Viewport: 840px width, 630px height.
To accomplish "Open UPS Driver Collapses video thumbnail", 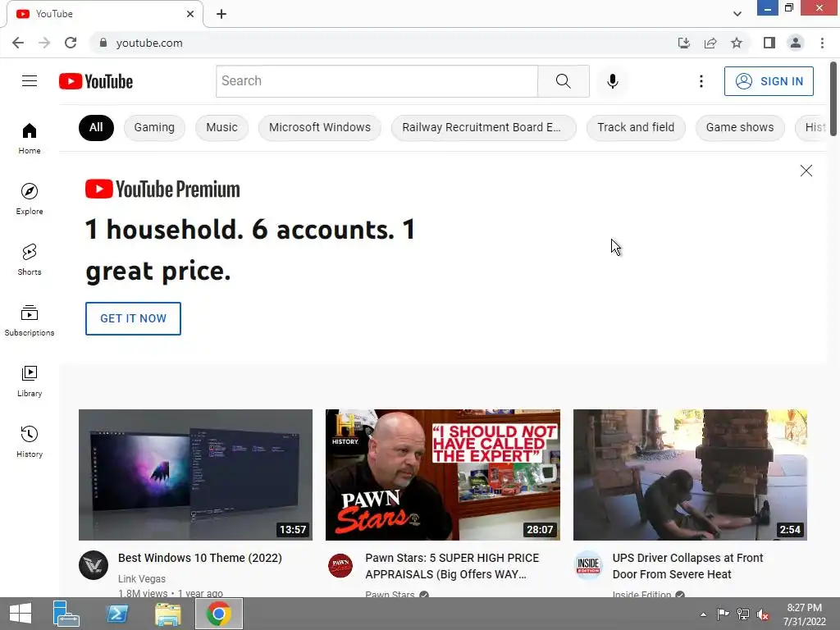I will pyautogui.click(x=690, y=475).
